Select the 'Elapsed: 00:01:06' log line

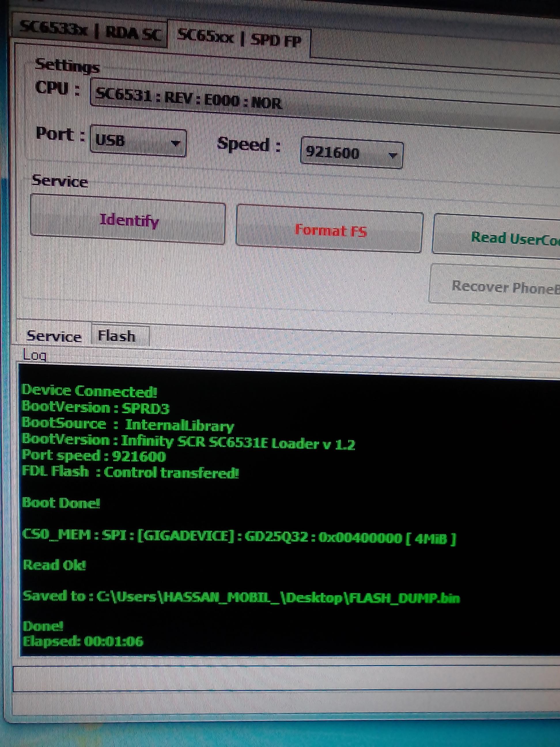point(83,641)
